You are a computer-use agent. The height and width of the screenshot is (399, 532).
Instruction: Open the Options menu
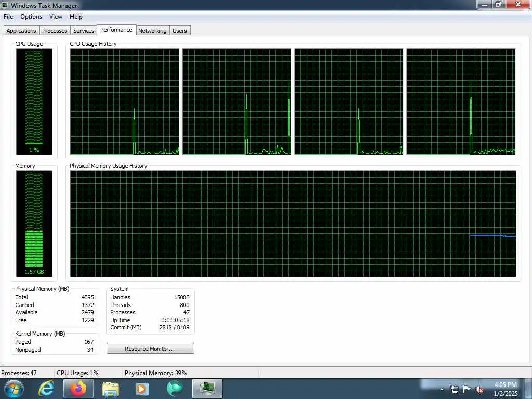coord(31,17)
